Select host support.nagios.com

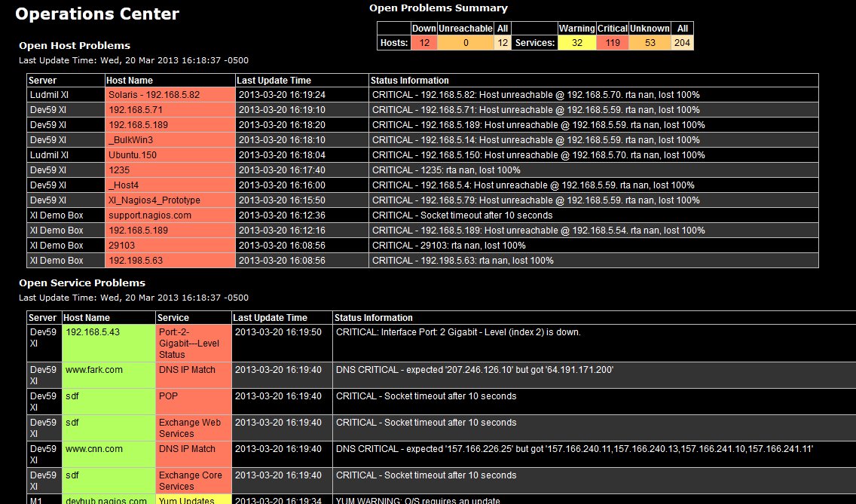[150, 215]
